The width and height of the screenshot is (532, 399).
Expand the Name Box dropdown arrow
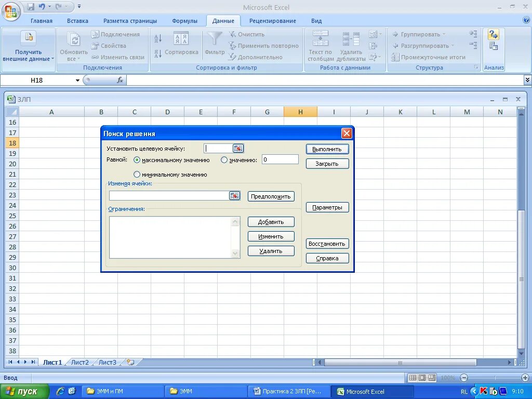point(77,81)
